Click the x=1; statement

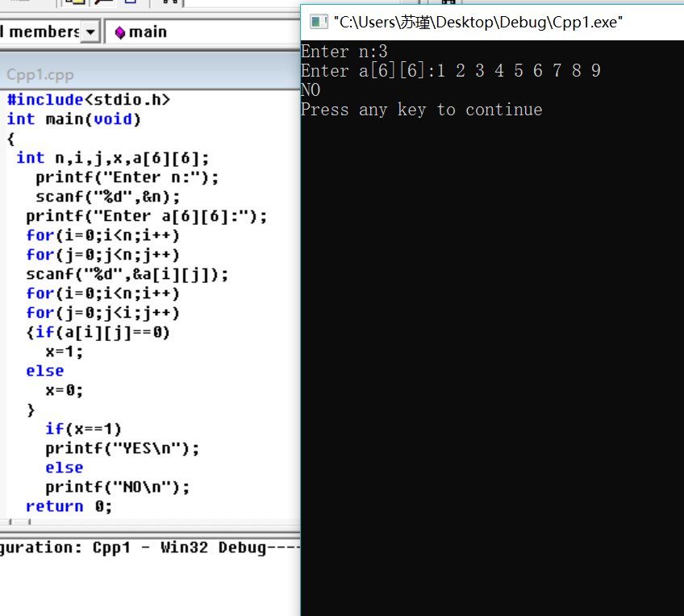[65, 352]
